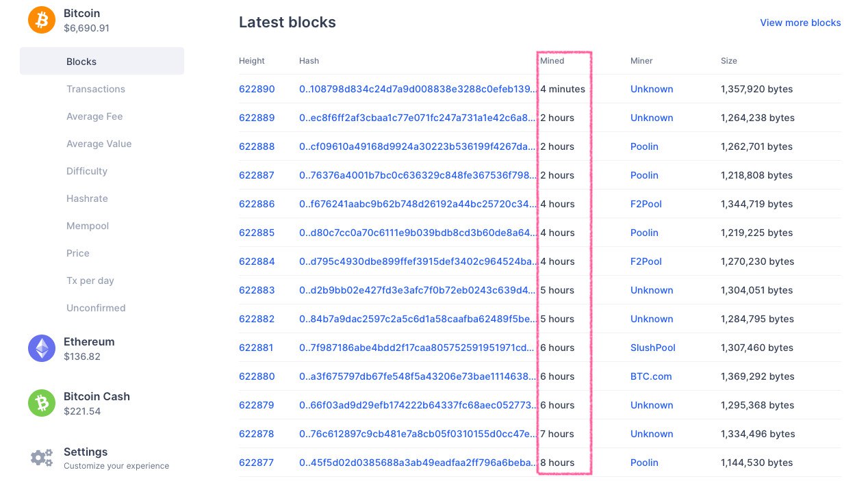Click the BTC.com miner link
Image resolution: width=868 pixels, height=481 pixels.
(651, 376)
